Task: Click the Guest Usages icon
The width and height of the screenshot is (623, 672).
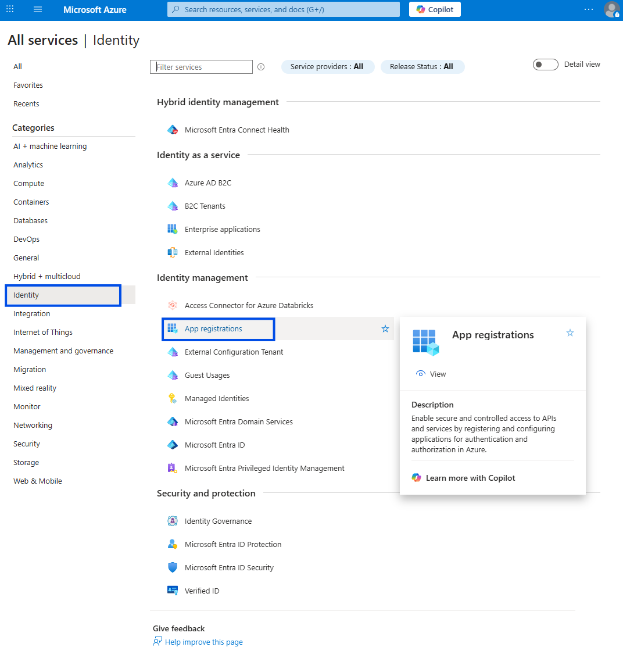Action: coord(172,376)
